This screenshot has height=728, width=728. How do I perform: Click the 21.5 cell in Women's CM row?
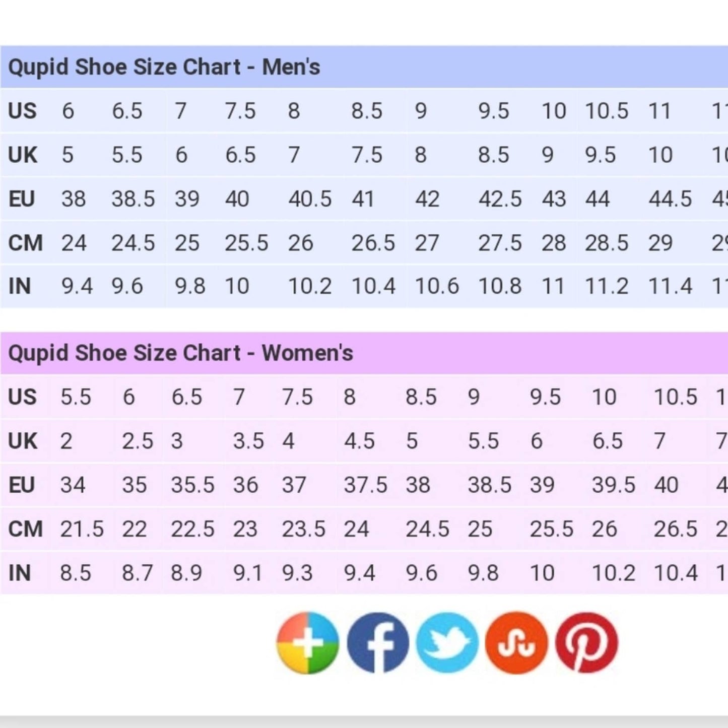click(82, 530)
